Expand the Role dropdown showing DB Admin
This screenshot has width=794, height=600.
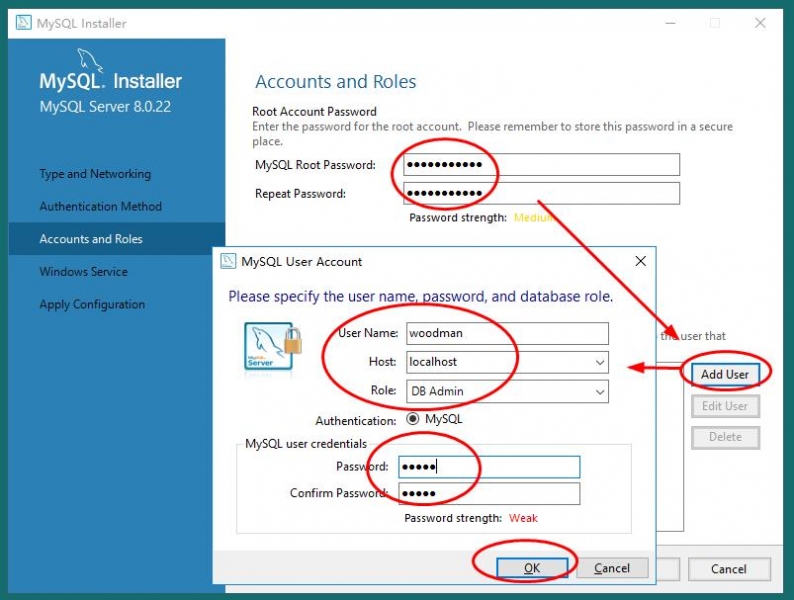click(599, 392)
